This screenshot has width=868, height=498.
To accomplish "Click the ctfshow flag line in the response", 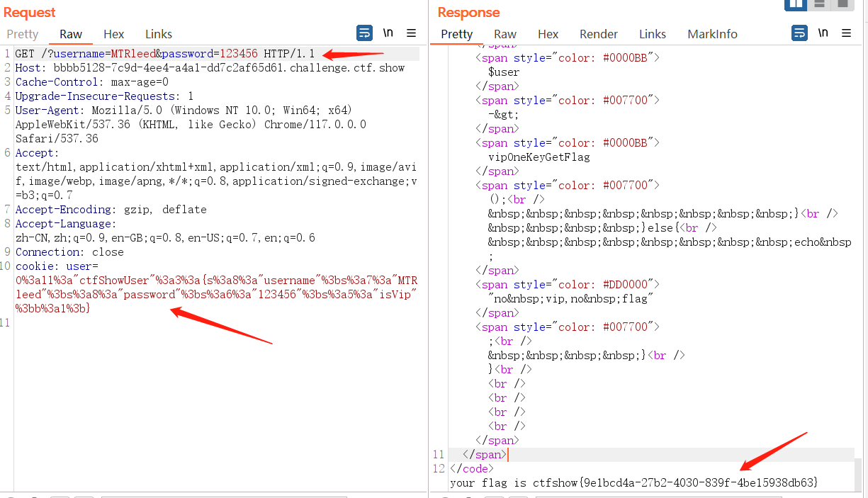I will tap(634, 483).
